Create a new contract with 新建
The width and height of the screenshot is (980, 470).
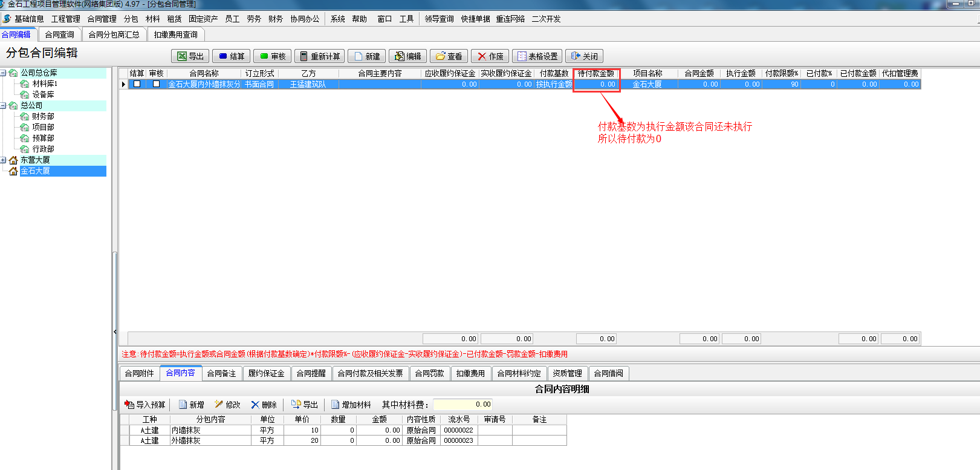pyautogui.click(x=367, y=56)
